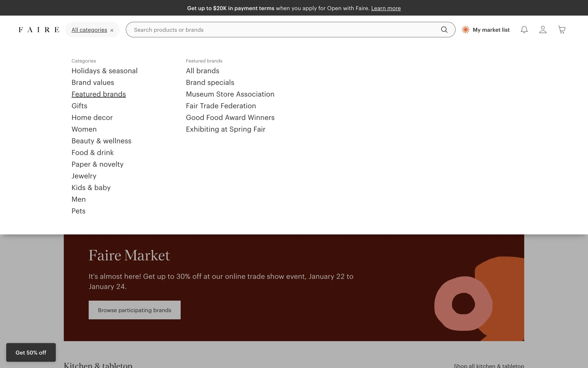Open Fair Trade Federation brands
Image resolution: width=588 pixels, height=368 pixels.
(x=221, y=106)
